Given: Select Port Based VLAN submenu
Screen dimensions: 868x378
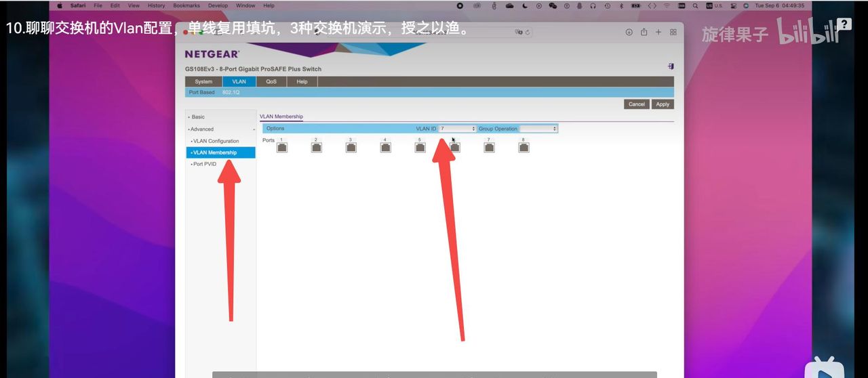Looking at the screenshot, I should point(201,92).
